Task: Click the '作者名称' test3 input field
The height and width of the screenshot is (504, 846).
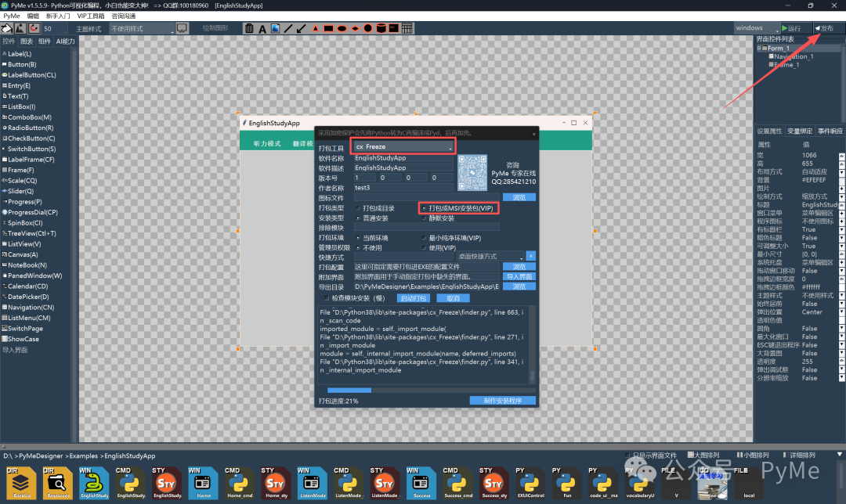Action: pos(403,188)
